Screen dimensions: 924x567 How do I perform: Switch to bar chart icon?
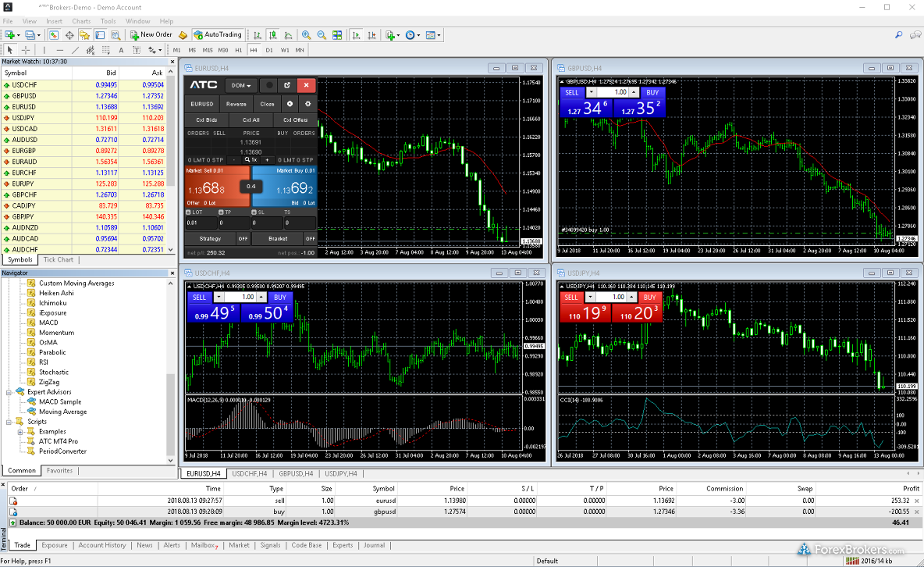(258, 35)
